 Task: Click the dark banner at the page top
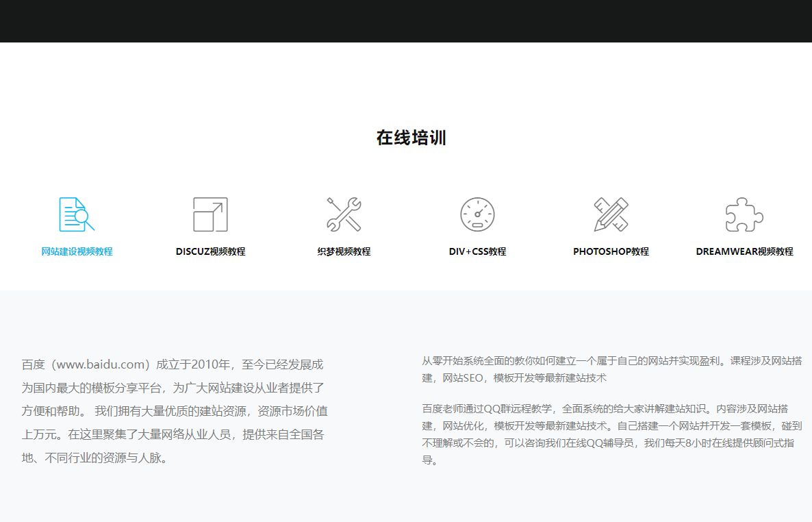pos(406,21)
